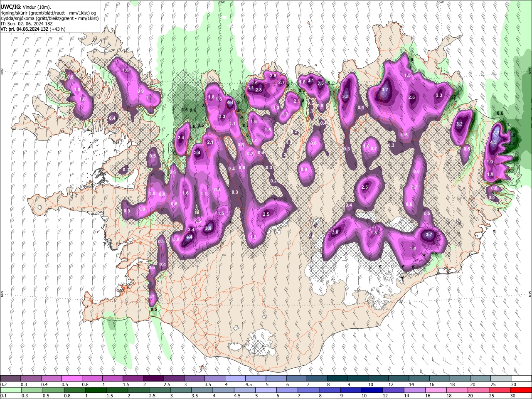Click the 2.7 precipitation value on the map

tap(281, 83)
